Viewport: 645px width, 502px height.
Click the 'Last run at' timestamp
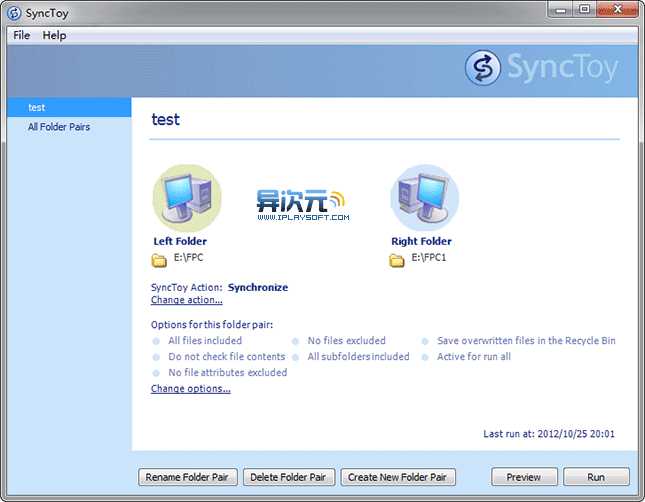(549, 434)
